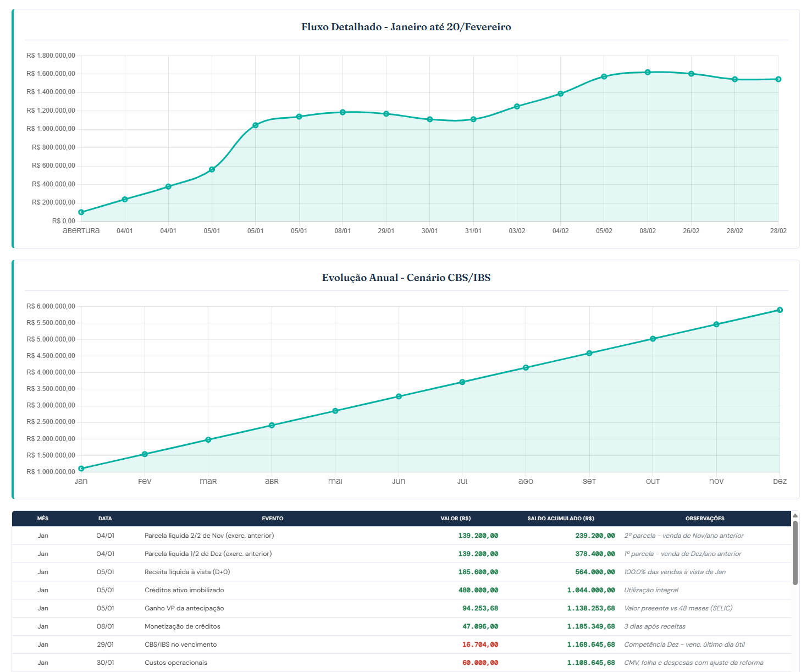Click the 05/01 point at R$ 1.044.000 on the chart
The image size is (812, 672).
(x=256, y=125)
